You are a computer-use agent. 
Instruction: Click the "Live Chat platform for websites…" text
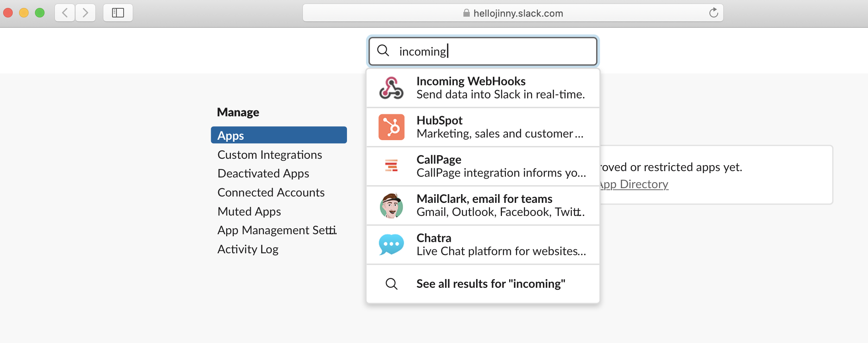(x=501, y=251)
